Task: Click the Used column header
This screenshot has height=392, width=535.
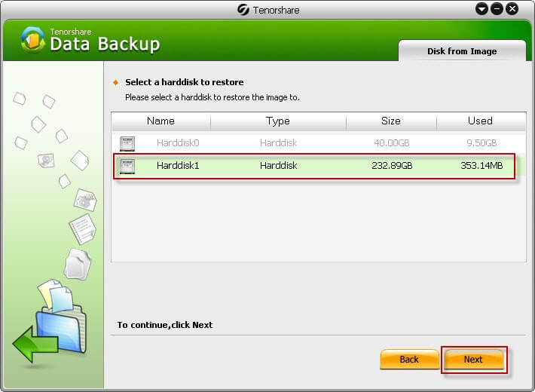Action: tap(480, 121)
